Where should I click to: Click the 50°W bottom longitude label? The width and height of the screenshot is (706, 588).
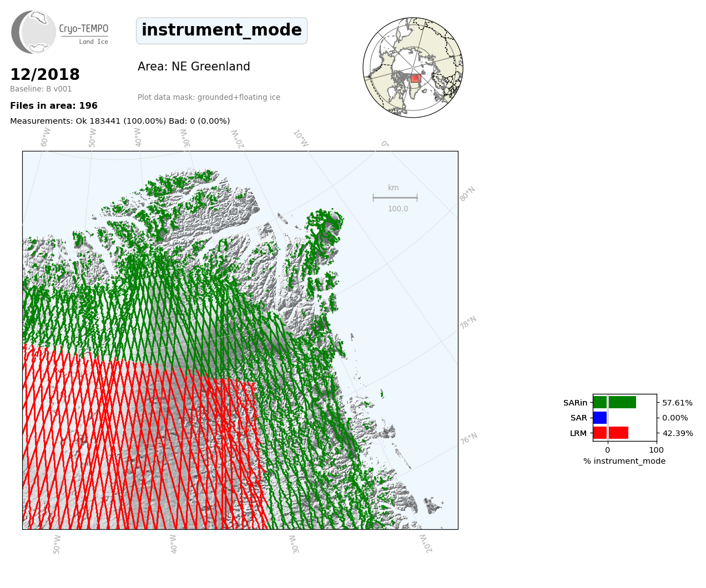pos(57,544)
